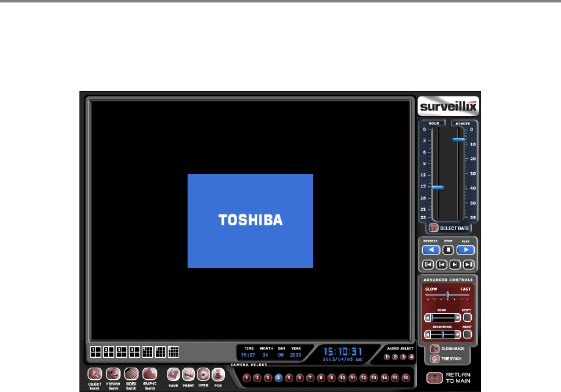Click the left arrow of the Brightness slider
The height and width of the screenshot is (392, 561).
pyautogui.click(x=427, y=335)
